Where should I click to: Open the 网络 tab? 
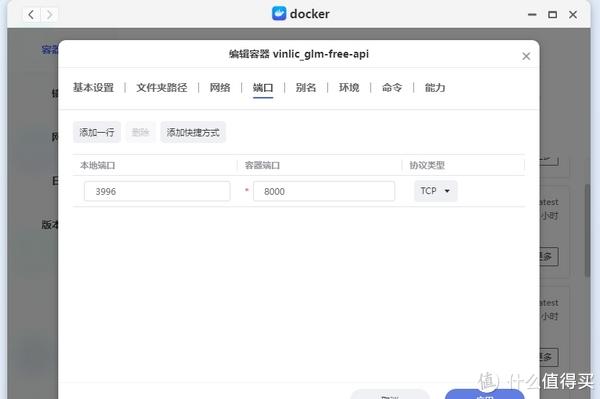tap(220, 88)
